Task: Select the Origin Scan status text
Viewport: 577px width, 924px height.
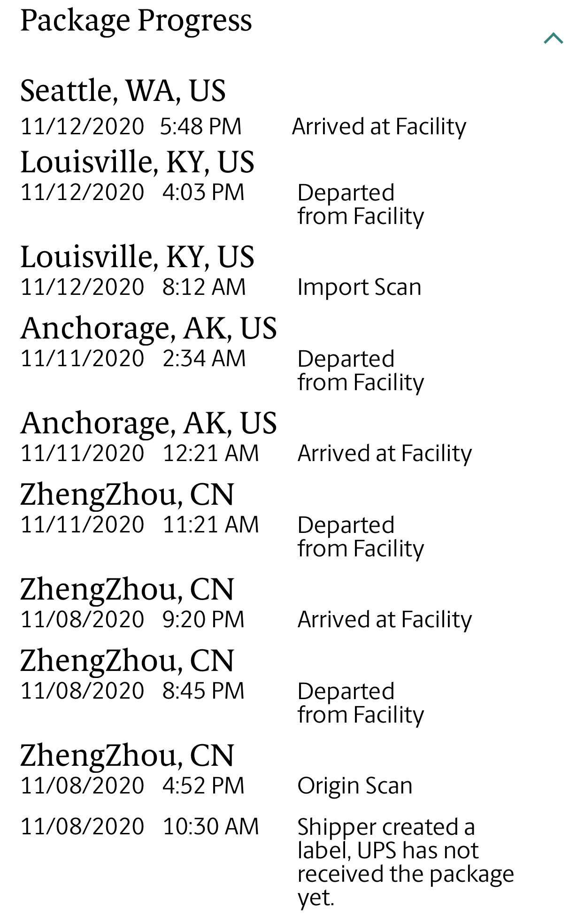Action: 355,786
